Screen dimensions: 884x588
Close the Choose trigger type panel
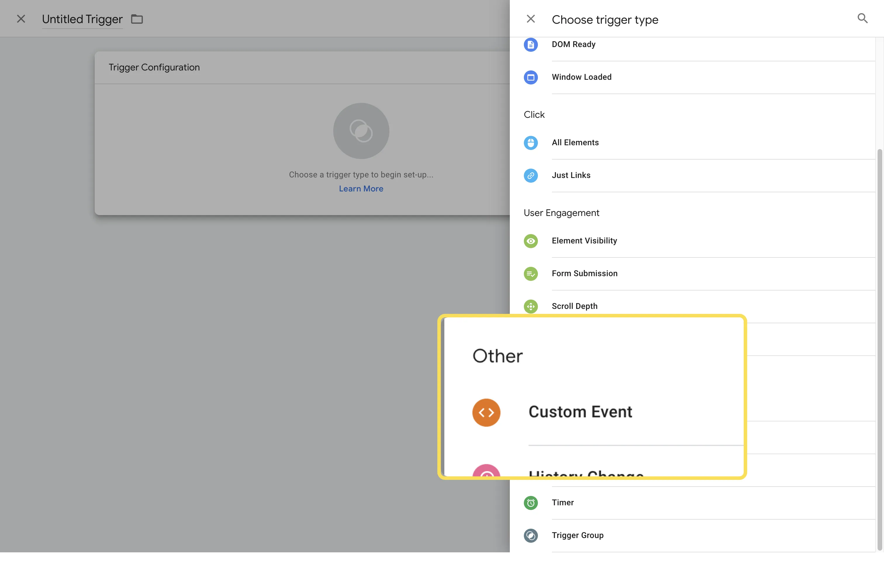coord(530,19)
